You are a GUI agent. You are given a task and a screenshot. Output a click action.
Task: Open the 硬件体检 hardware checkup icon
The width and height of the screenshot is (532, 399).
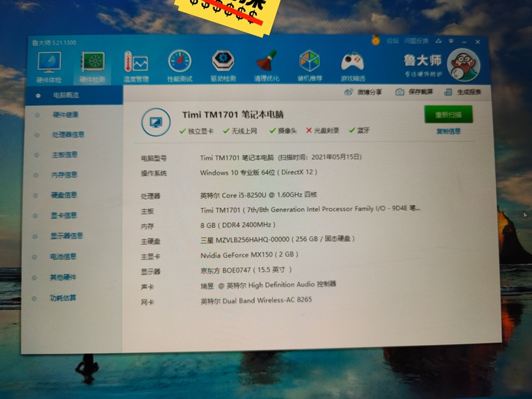tap(49, 67)
